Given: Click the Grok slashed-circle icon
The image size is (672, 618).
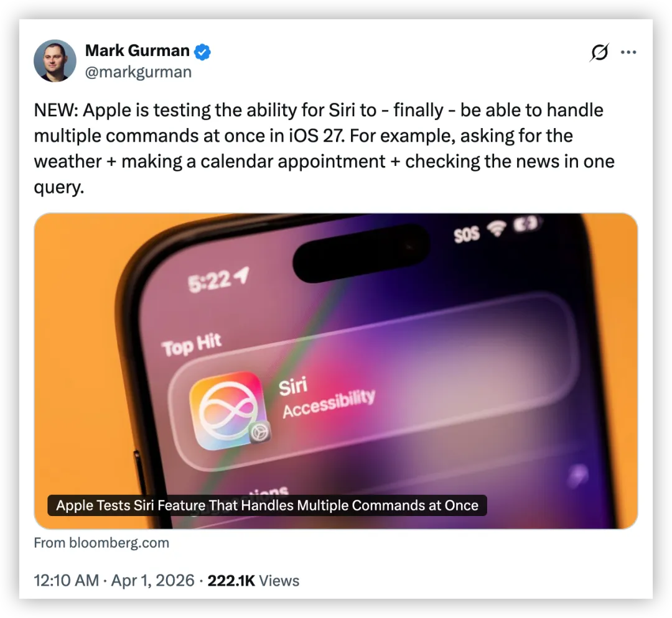Looking at the screenshot, I should click(599, 52).
